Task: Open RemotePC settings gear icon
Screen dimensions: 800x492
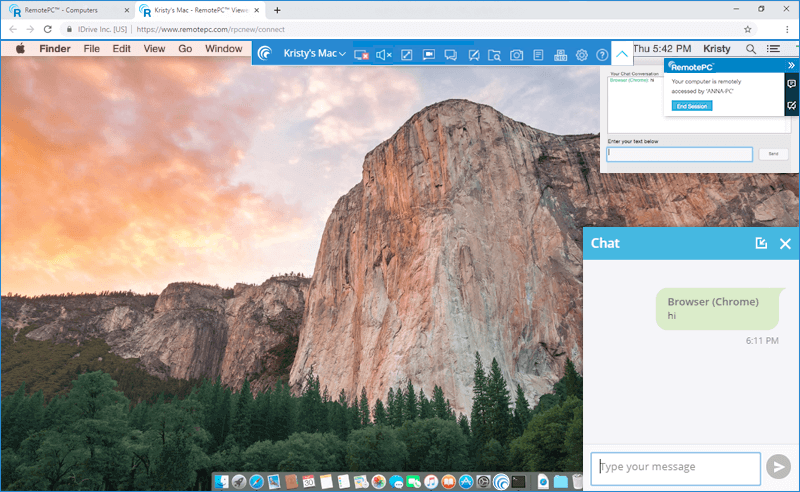Action: [x=582, y=54]
